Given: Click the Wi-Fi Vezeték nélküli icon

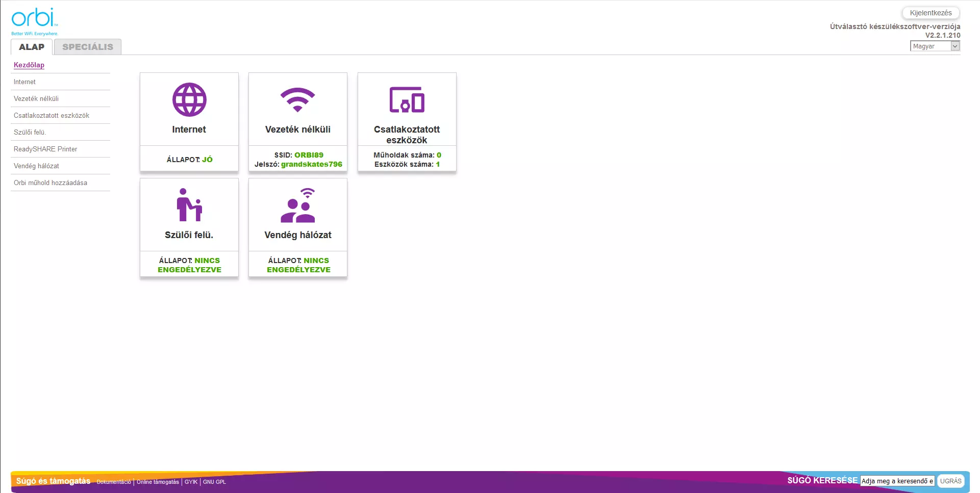Looking at the screenshot, I should pyautogui.click(x=298, y=100).
